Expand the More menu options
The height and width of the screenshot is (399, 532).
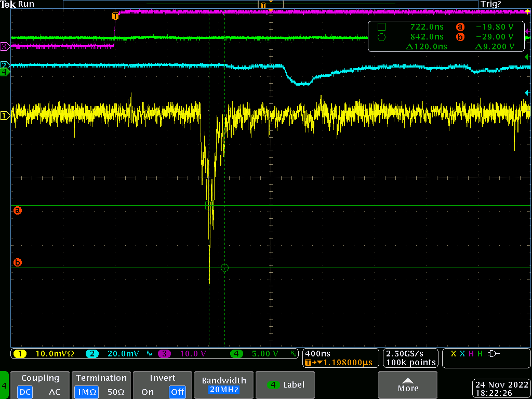coord(408,385)
